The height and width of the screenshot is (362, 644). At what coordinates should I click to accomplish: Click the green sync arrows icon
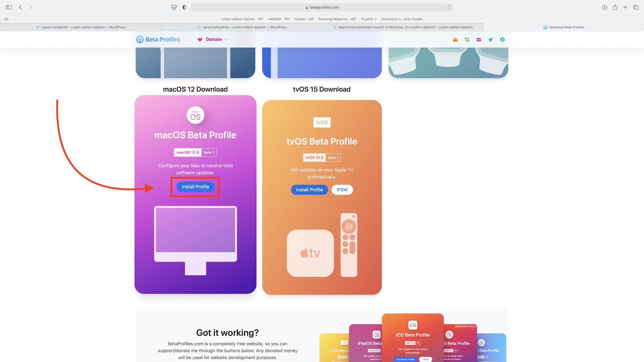tap(467, 40)
